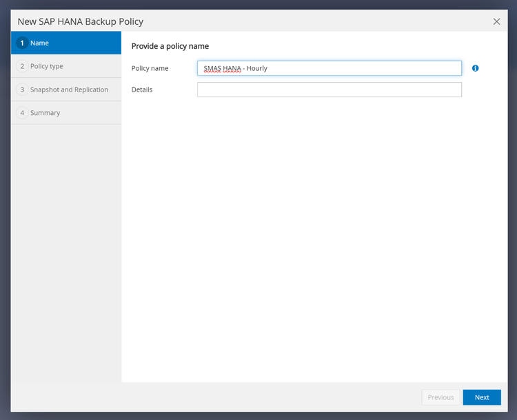The height and width of the screenshot is (420, 517).
Task: Click the disabled Previous button
Action: pyautogui.click(x=441, y=397)
